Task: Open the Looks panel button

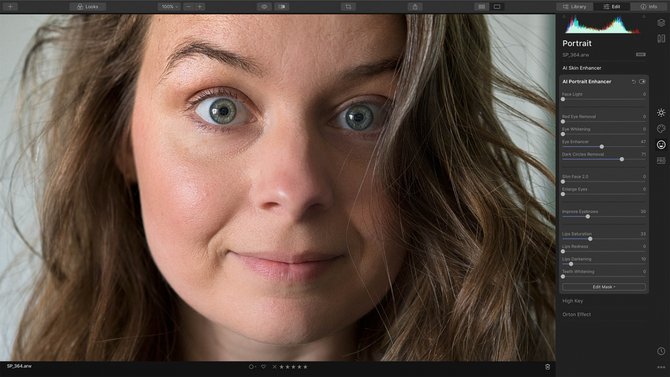Action: pyautogui.click(x=88, y=6)
